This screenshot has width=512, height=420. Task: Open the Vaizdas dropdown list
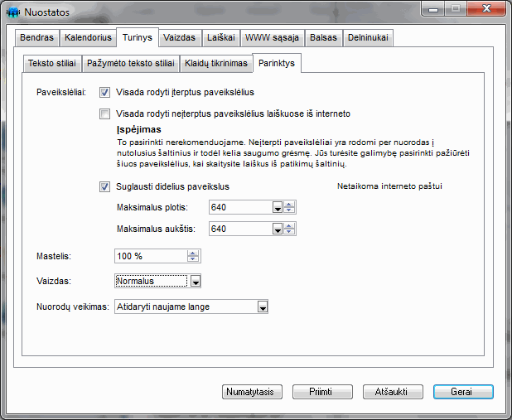click(196, 282)
